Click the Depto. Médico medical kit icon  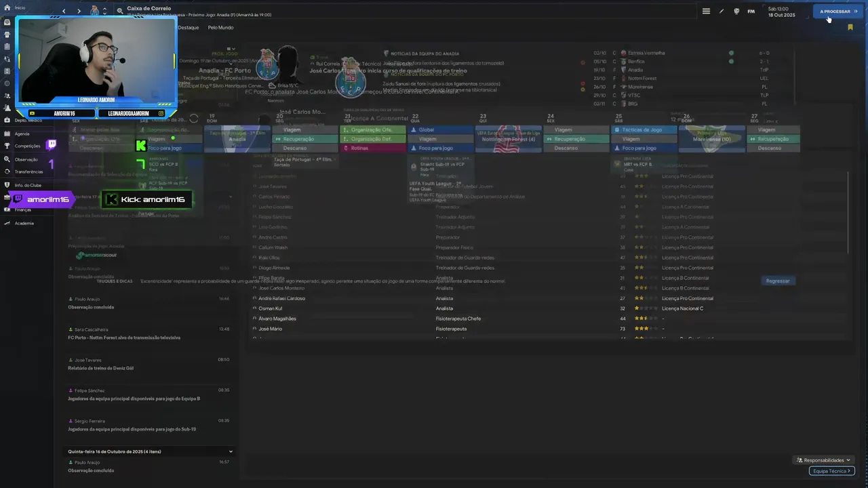7,120
